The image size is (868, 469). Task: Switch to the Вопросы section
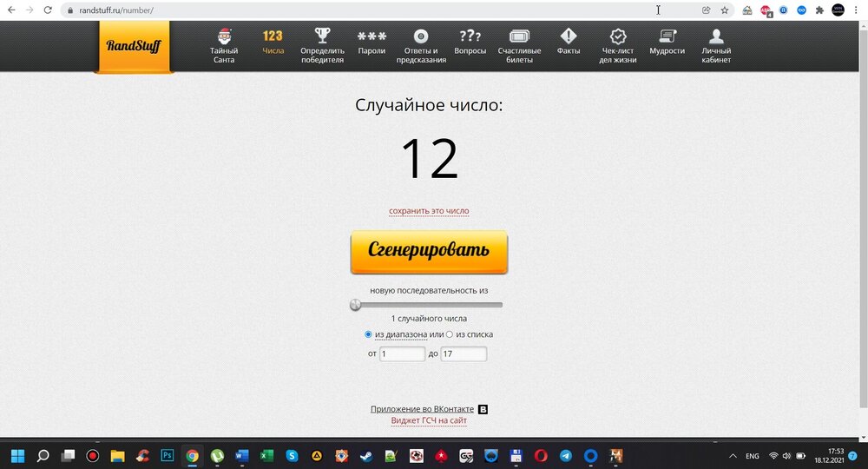[x=470, y=45]
